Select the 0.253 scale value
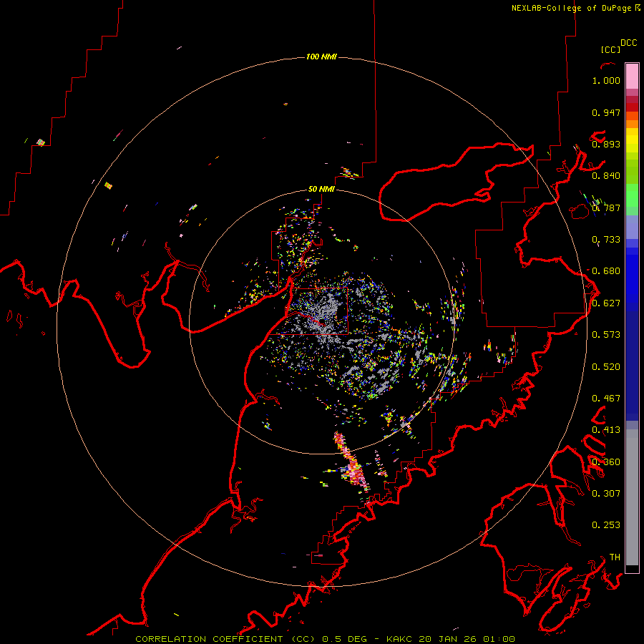This screenshot has width=644, height=644. tap(606, 525)
